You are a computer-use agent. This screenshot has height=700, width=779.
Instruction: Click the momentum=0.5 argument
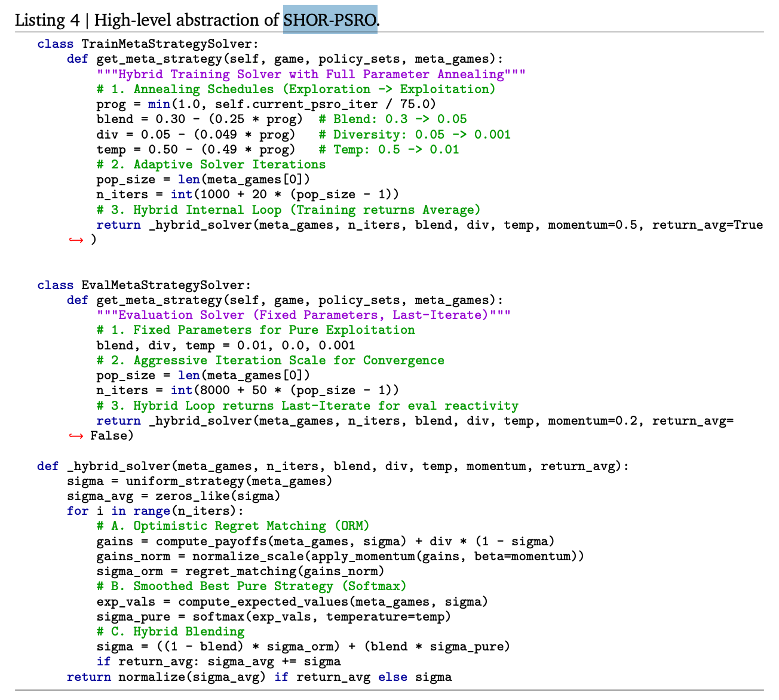pyautogui.click(x=595, y=225)
